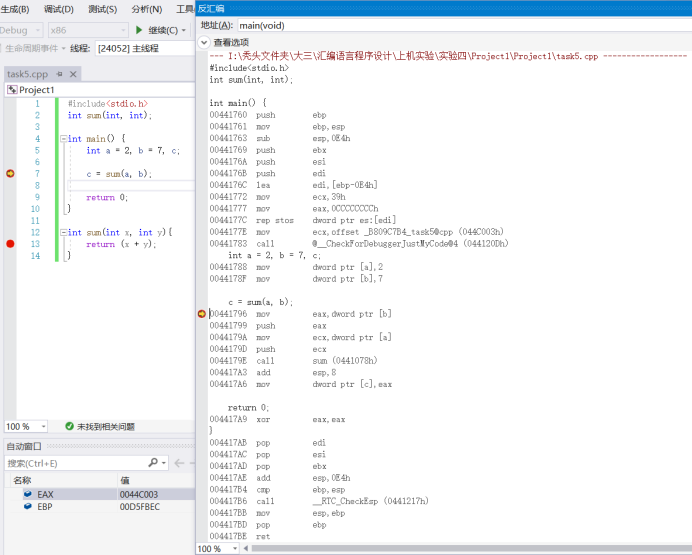Open the 测试(S) test menu
Screen dimensions: 692x555
102,9
